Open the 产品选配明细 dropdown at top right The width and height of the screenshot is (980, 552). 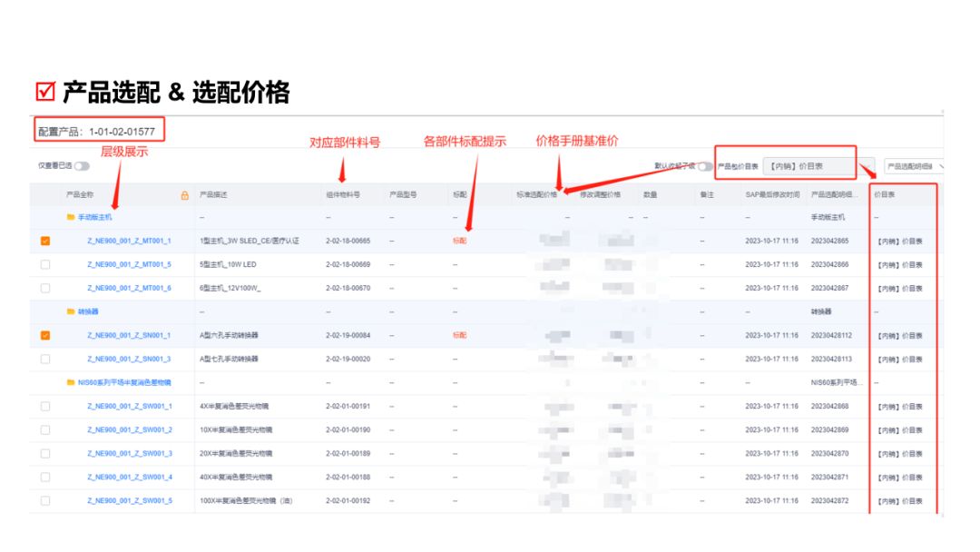pos(914,166)
